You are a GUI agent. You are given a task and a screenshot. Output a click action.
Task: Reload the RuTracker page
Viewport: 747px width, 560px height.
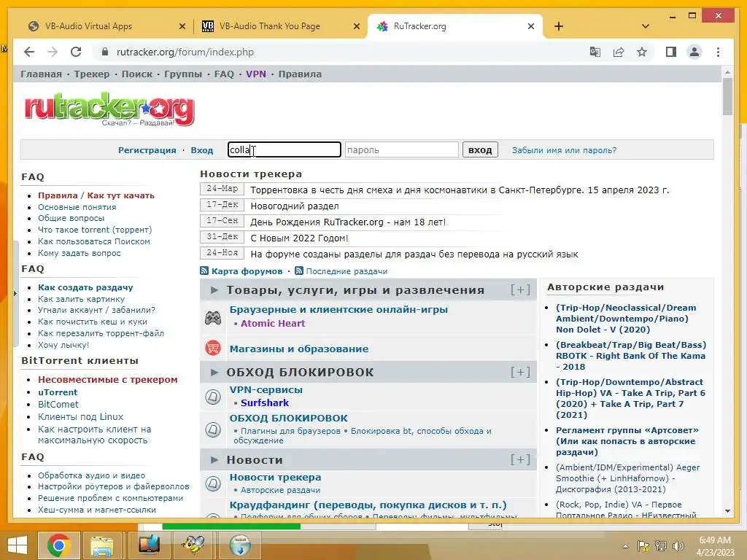[76, 52]
